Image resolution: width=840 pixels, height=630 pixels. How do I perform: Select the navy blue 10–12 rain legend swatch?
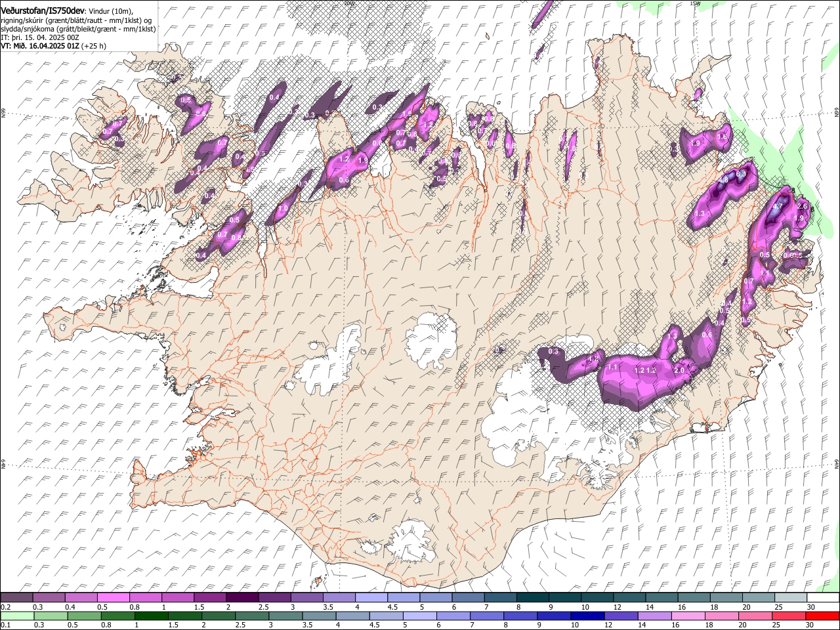pyautogui.click(x=587, y=616)
